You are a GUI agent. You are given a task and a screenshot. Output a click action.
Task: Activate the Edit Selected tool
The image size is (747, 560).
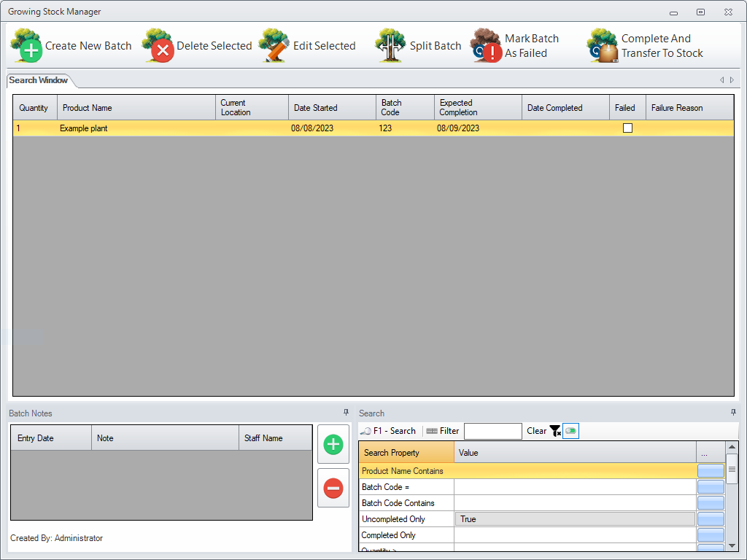(274, 45)
